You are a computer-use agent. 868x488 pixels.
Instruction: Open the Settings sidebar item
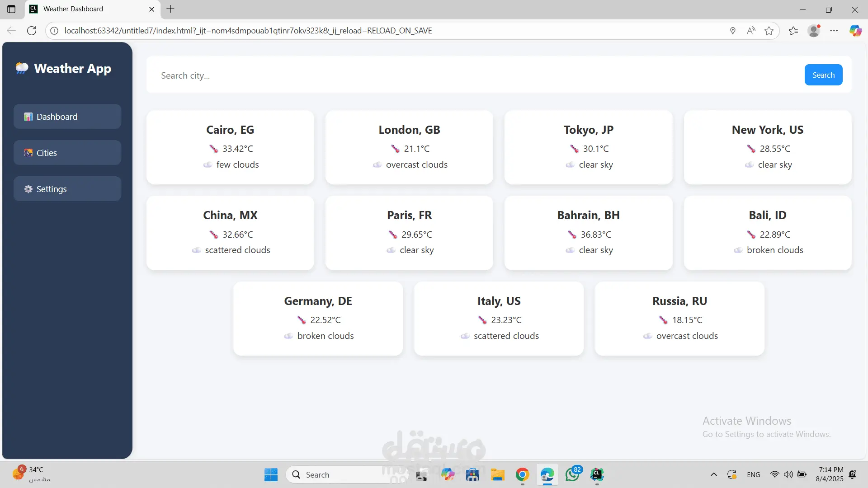pyautogui.click(x=67, y=189)
